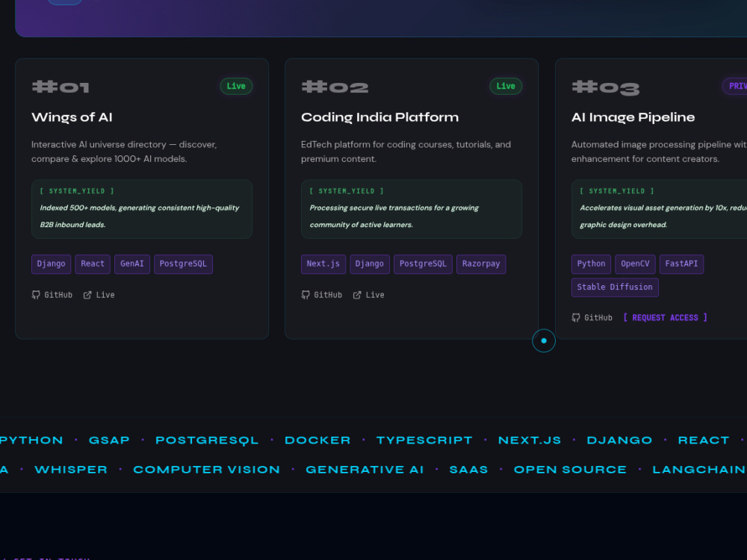Click Live status badge on Coding India Platform card
The width and height of the screenshot is (747, 560).
point(506,86)
